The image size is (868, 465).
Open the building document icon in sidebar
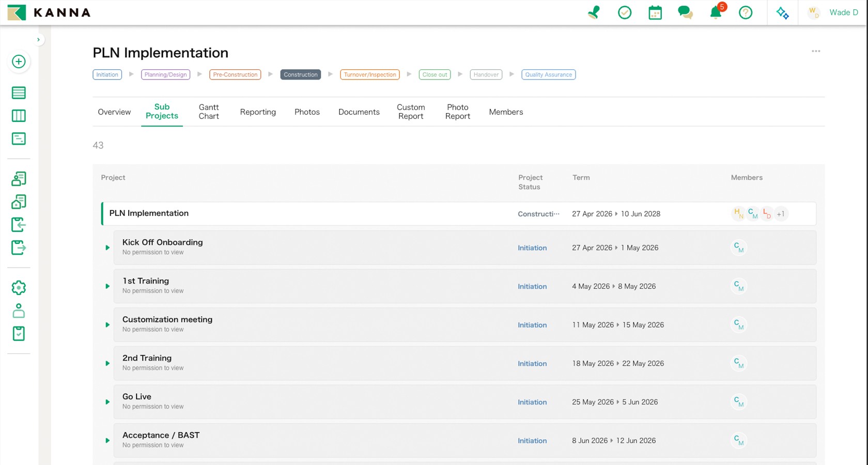tap(19, 202)
